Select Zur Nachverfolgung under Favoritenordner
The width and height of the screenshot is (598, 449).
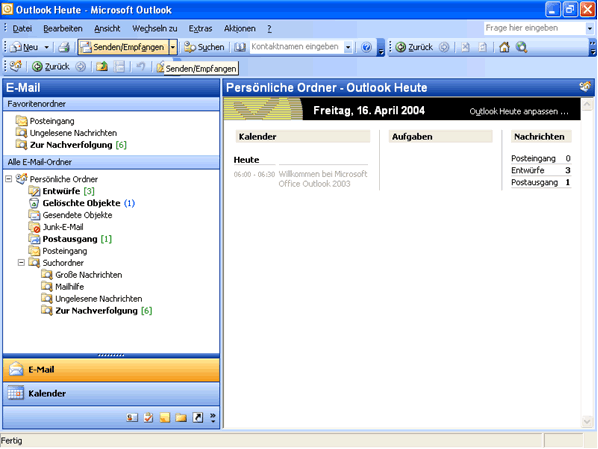pyautogui.click(x=71, y=145)
